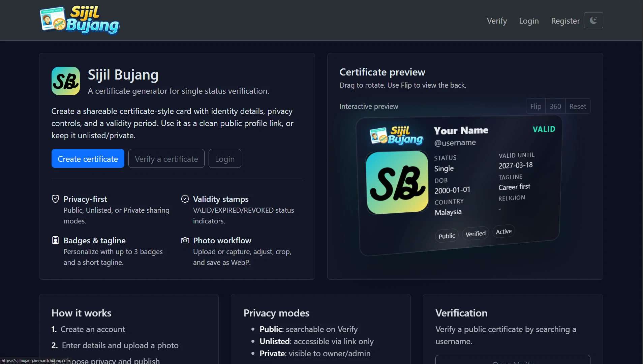Viewport: 643px width, 364px height.
Task: Click the 'Certificate preview' heading
Action: [x=382, y=72]
